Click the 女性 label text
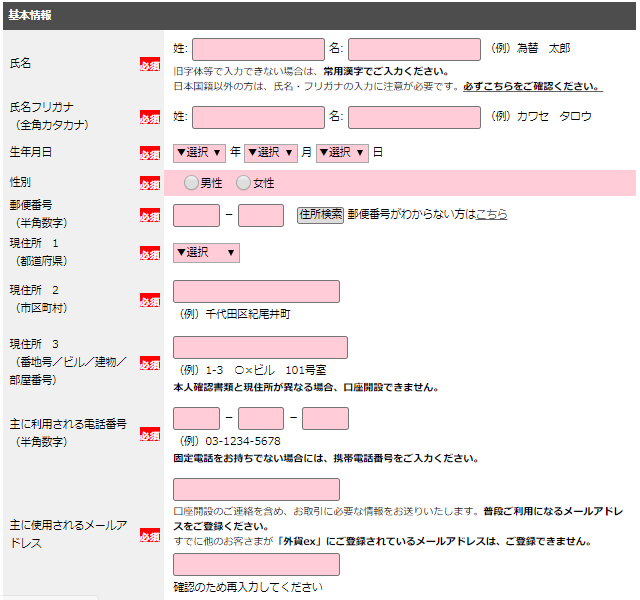Viewport: 640px width, 600px height. 264,184
